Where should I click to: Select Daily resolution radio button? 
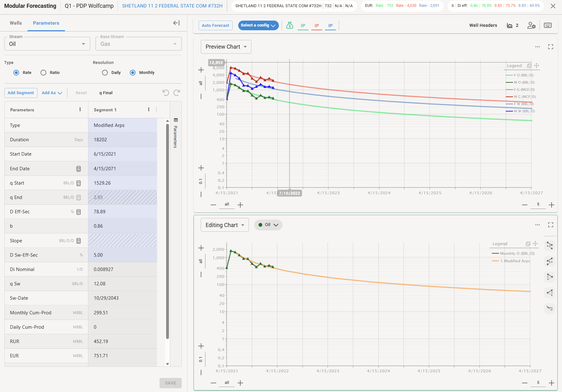(105, 73)
